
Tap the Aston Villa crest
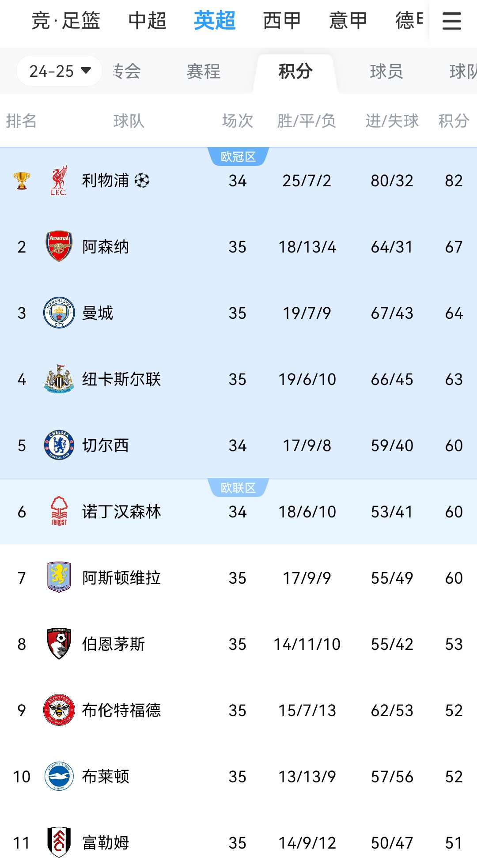tap(59, 577)
